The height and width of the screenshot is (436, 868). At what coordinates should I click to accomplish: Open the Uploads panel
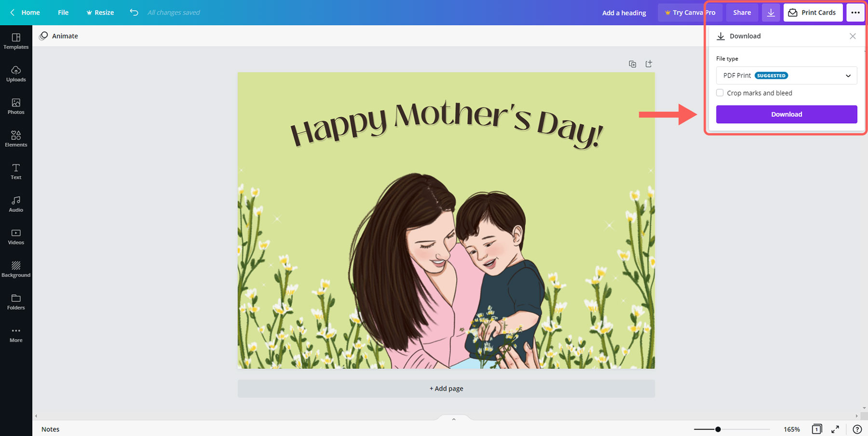pos(16,73)
